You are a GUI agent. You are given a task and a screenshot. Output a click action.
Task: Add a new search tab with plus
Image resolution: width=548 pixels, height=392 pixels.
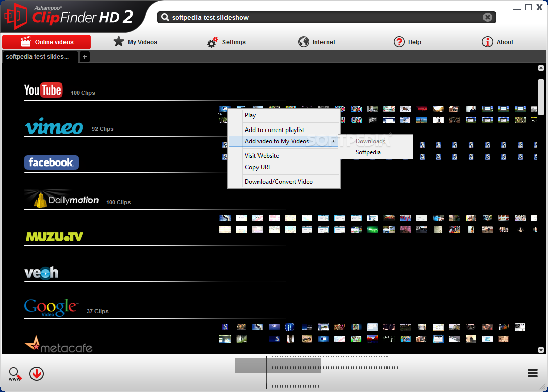tap(85, 56)
